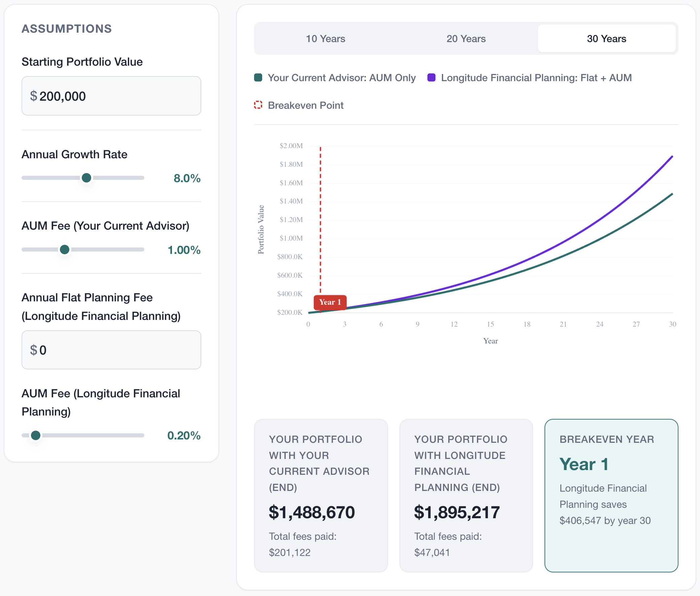Toggle the teal AUM Only legend swatch
Image resolution: width=700 pixels, height=596 pixels.
pyautogui.click(x=258, y=78)
